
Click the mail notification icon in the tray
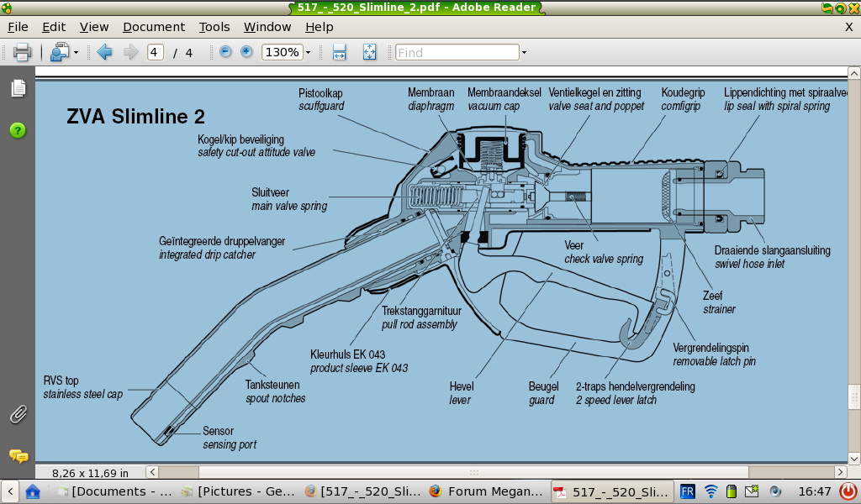[752, 491]
